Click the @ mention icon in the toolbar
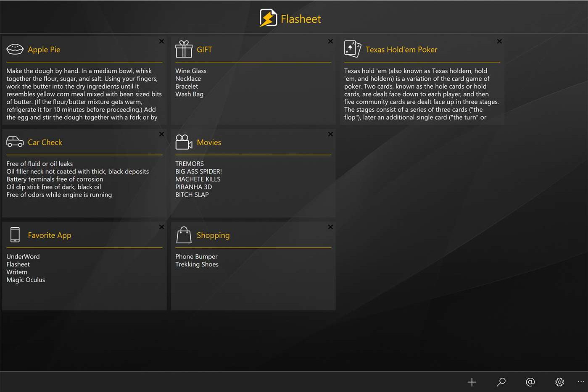Screen dimensions: 588x392 (530, 382)
